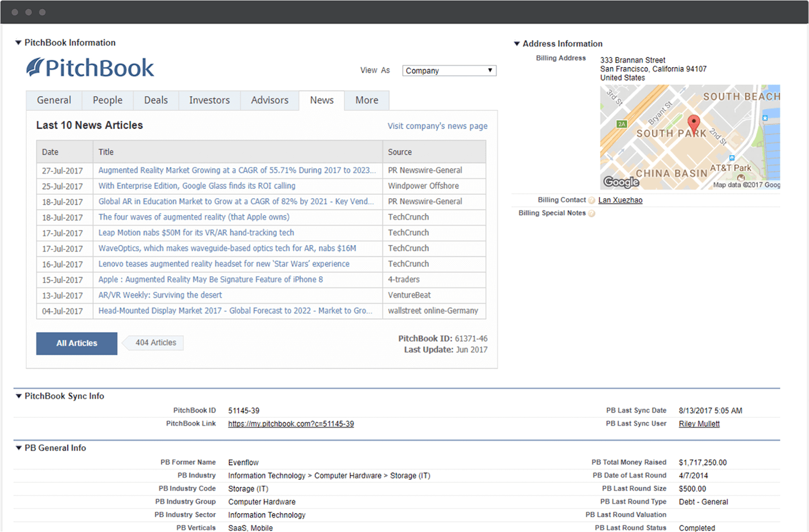Open AR/VR Weekly: Surviving the desert article
The width and height of the screenshot is (809, 532).
point(160,295)
